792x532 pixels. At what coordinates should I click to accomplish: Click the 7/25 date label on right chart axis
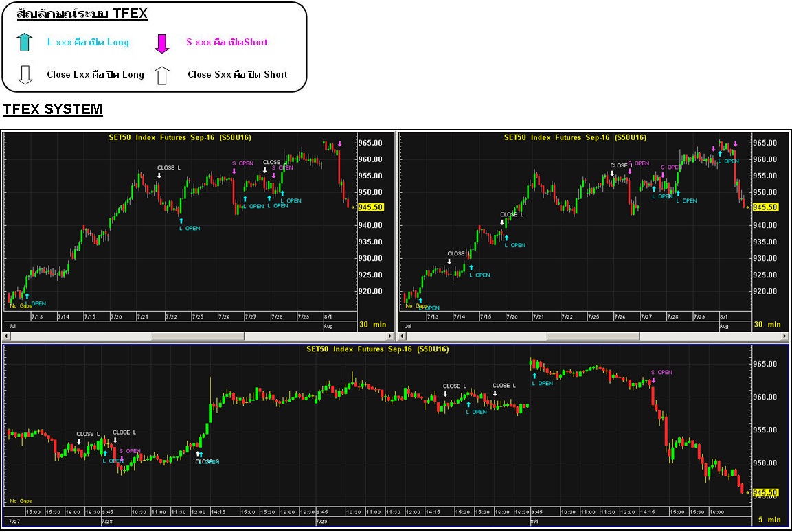pyautogui.click(x=593, y=317)
